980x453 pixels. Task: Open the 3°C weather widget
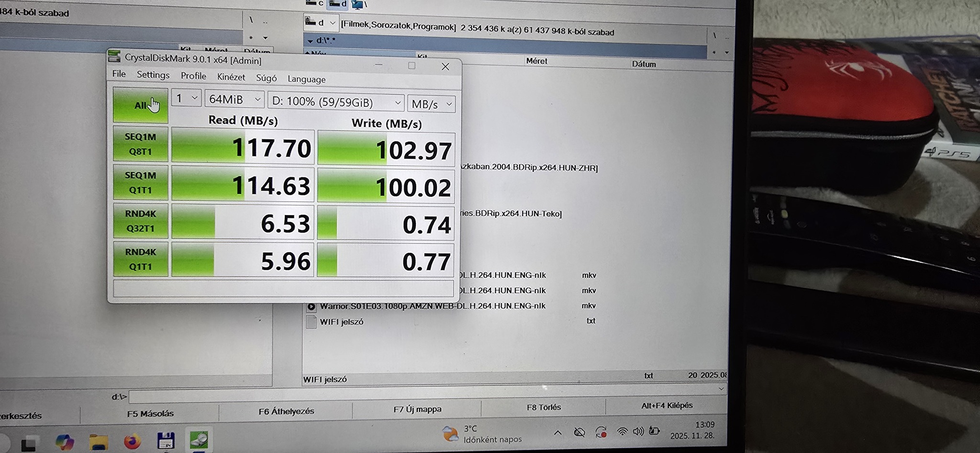point(481,434)
